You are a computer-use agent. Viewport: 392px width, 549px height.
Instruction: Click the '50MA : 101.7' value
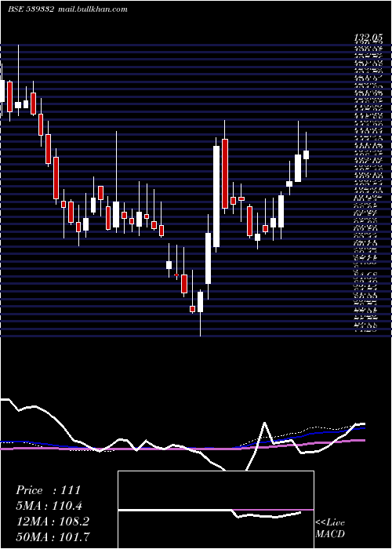click(x=53, y=536)
